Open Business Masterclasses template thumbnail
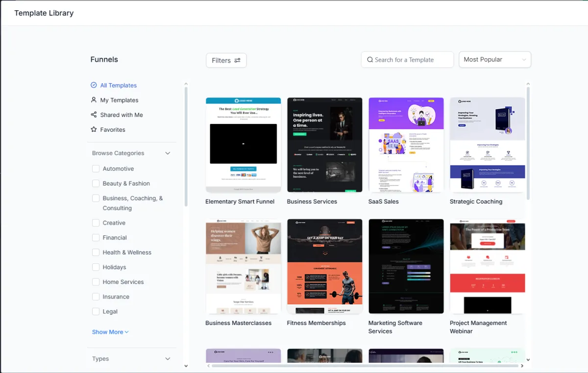Viewport: 588px width, 373px height. point(244,266)
